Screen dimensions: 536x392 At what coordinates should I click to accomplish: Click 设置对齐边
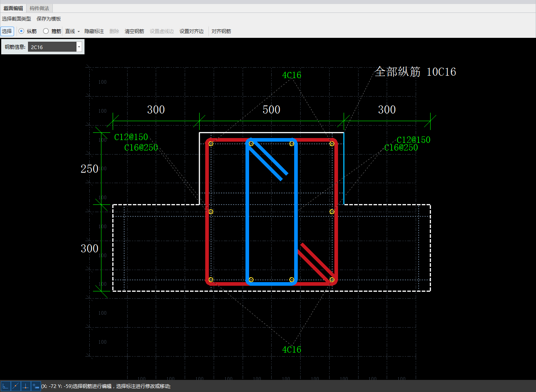point(192,31)
